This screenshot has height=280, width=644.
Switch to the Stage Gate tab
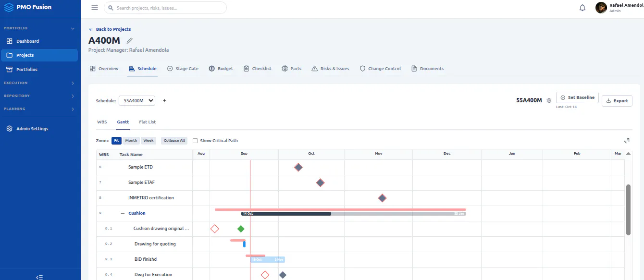[183, 69]
